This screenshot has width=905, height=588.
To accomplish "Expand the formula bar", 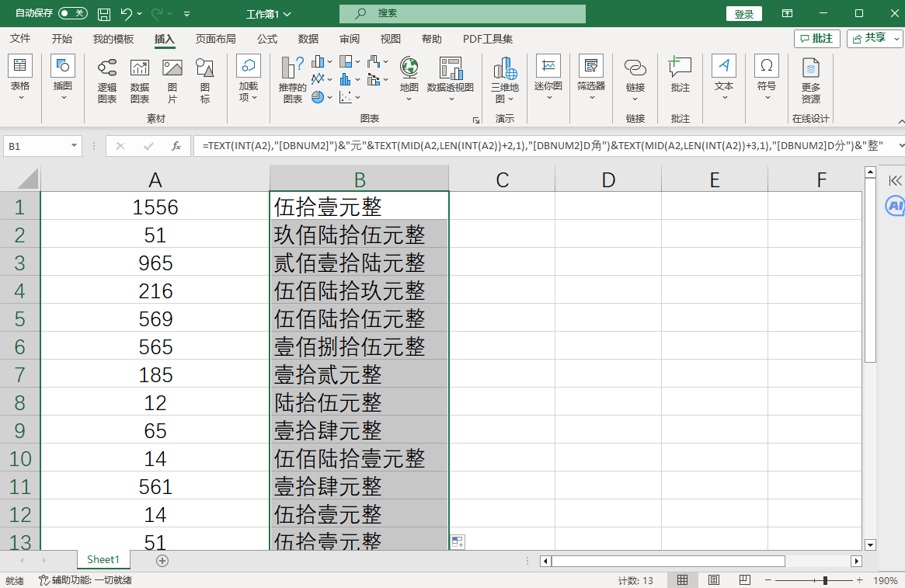I will [x=900, y=146].
